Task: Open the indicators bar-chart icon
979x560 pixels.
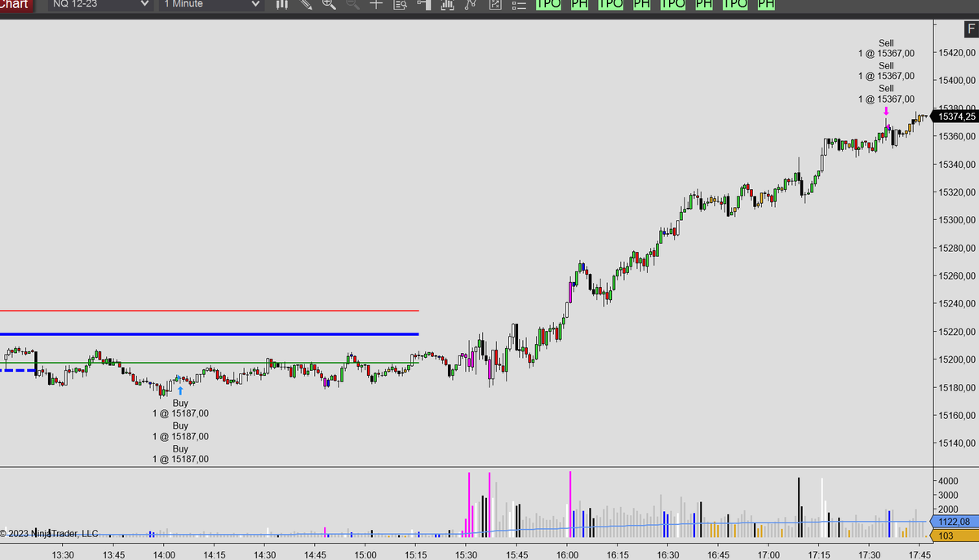Action: (x=447, y=5)
